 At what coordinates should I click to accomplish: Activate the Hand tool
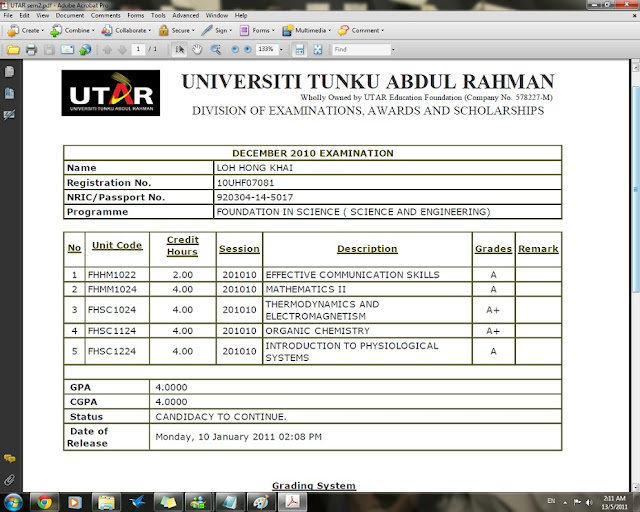pos(197,50)
